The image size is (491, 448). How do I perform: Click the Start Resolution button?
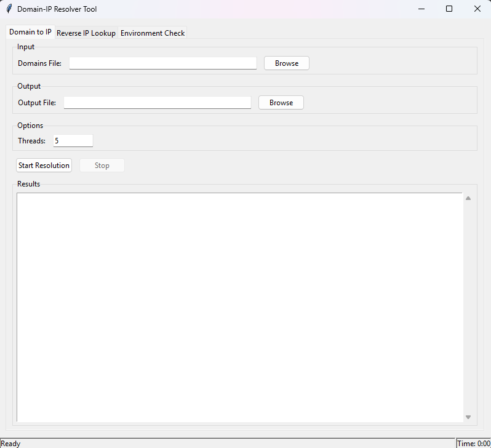coord(44,166)
